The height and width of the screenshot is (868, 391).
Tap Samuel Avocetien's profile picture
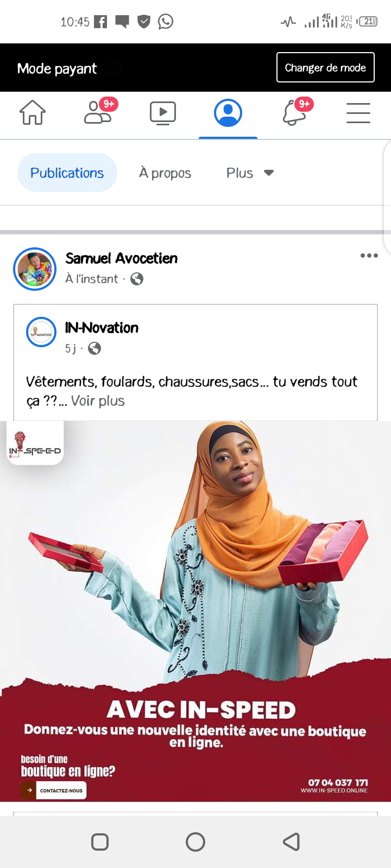click(x=35, y=269)
